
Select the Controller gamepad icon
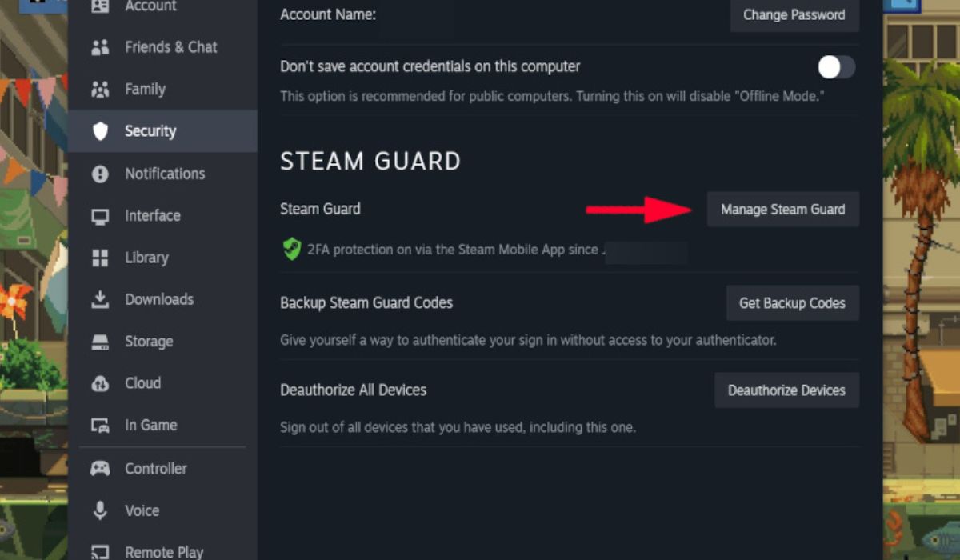point(101,468)
